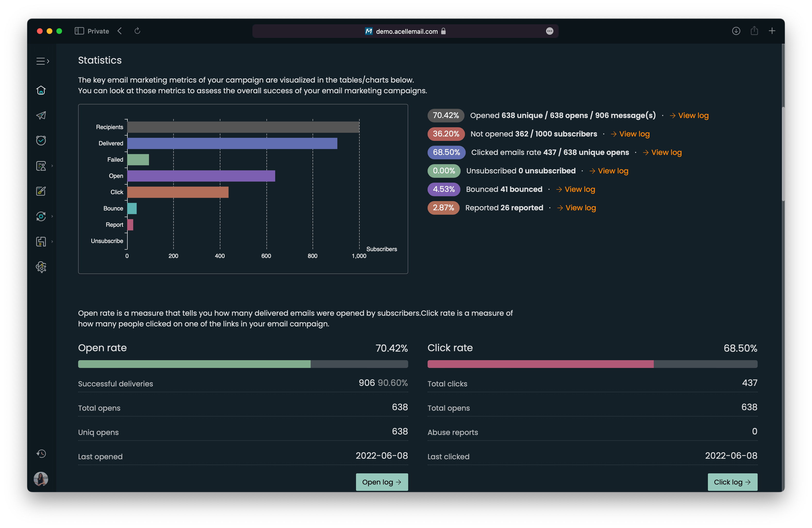View log for Unsubscribed

(x=609, y=171)
